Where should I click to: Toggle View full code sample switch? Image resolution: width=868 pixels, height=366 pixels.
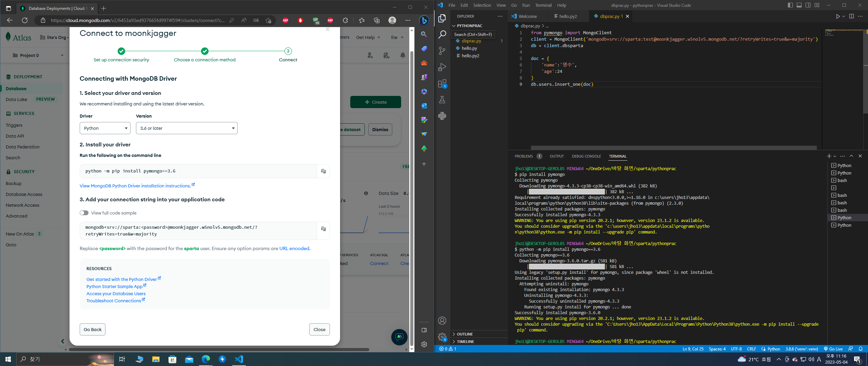(84, 213)
